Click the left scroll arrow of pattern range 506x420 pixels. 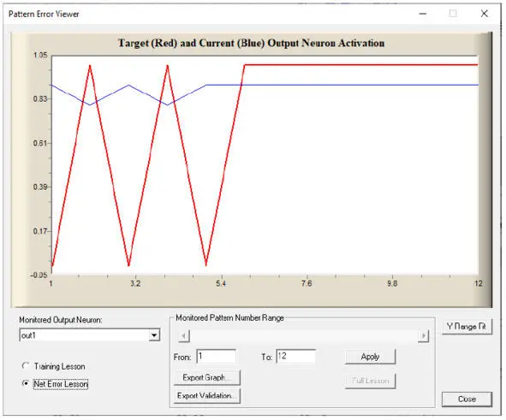click(x=184, y=336)
